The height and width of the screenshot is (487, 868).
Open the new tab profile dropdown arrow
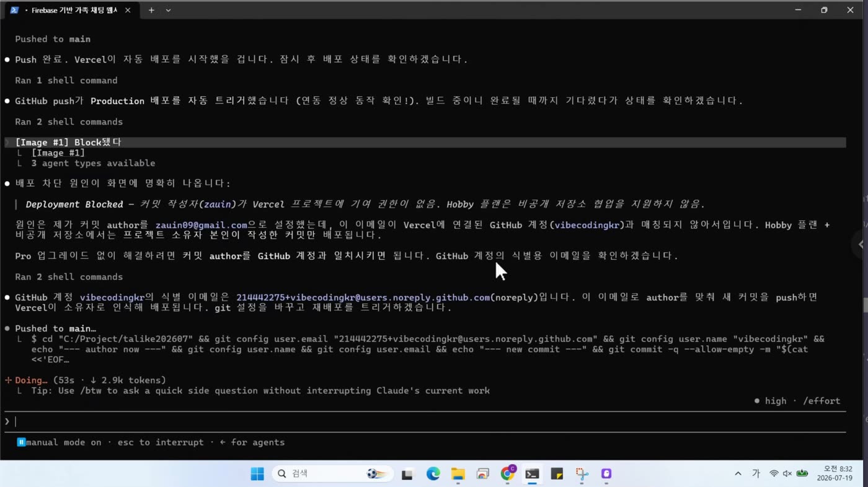(168, 10)
